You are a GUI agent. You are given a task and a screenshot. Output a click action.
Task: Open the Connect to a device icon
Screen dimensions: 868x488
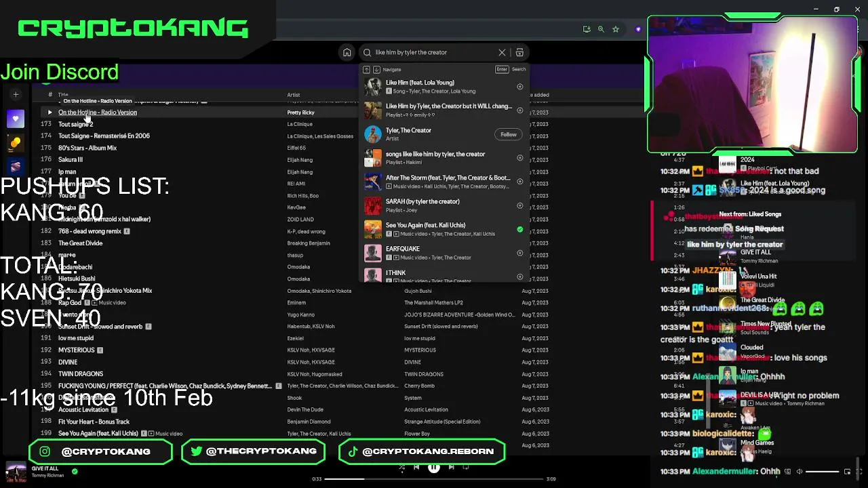click(787, 471)
